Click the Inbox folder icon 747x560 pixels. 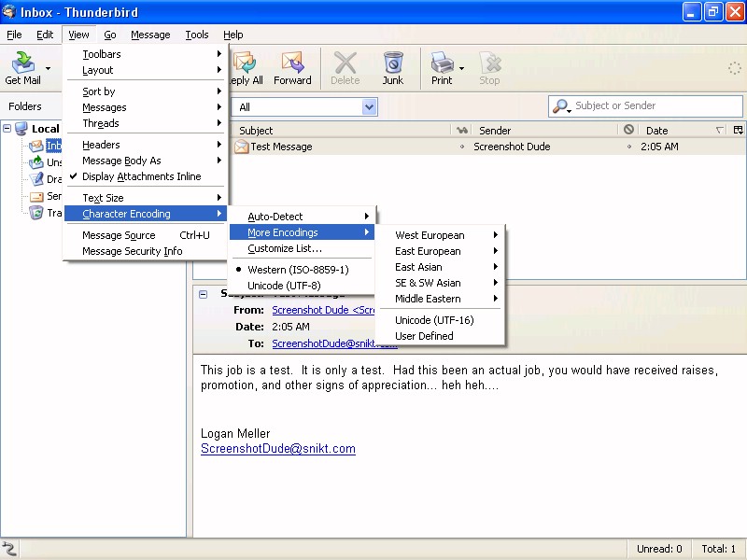[36, 146]
